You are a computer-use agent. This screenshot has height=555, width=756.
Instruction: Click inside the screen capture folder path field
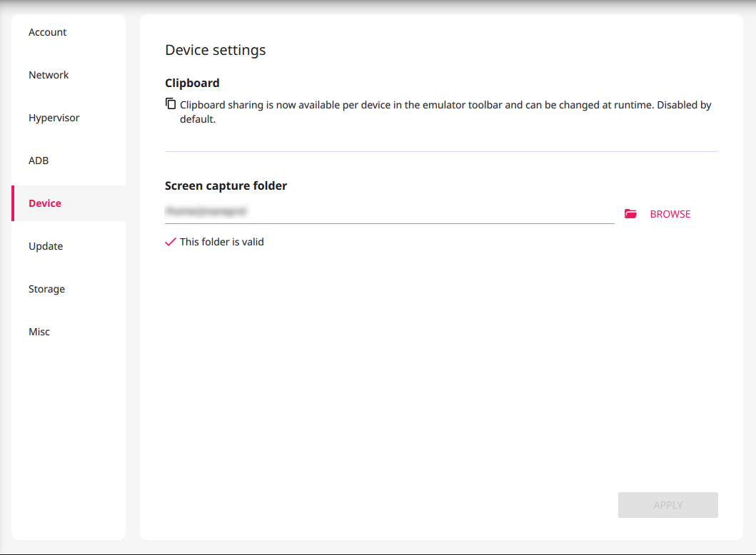pyautogui.click(x=389, y=212)
